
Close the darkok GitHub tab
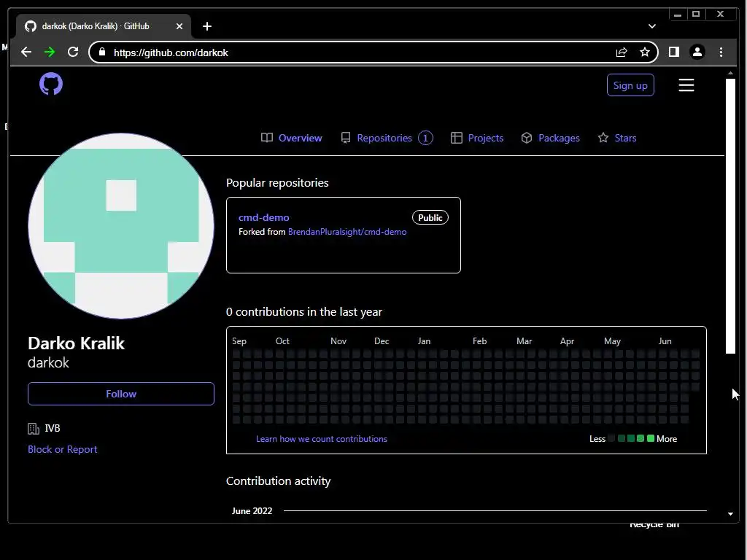tap(179, 26)
